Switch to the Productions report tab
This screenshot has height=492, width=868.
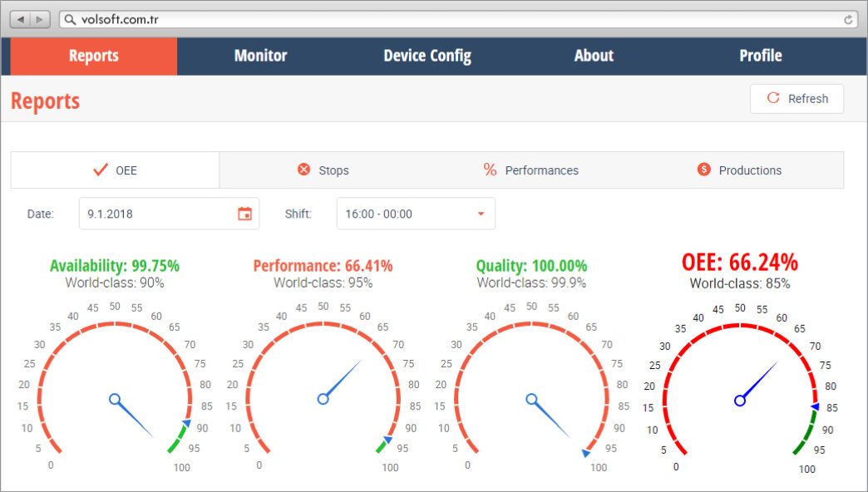click(740, 170)
